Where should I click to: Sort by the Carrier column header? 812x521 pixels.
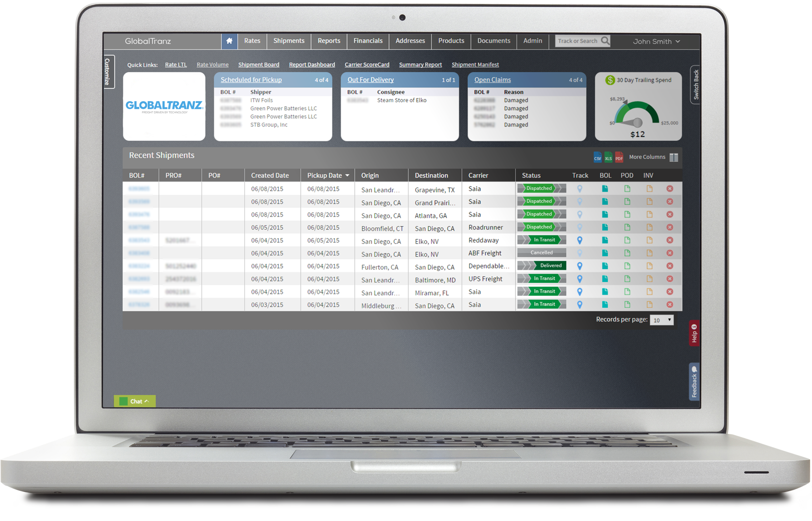478,176
